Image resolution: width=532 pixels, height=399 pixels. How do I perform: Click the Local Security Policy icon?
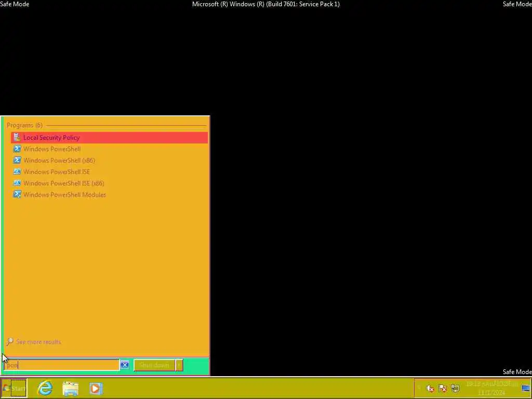click(x=17, y=137)
